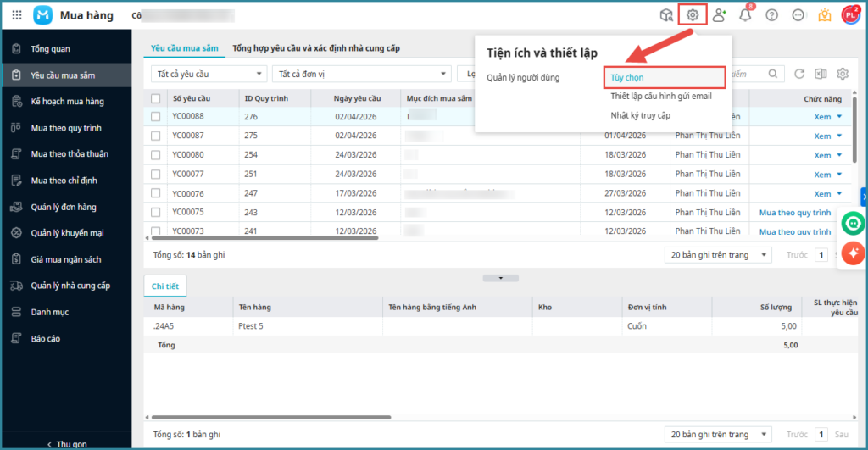The width and height of the screenshot is (868, 450).
Task: Open the settings gear in top bar
Action: [693, 15]
